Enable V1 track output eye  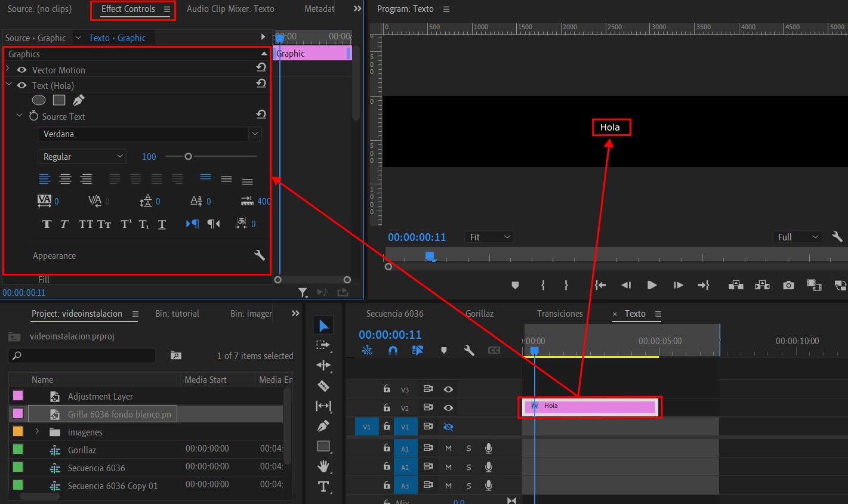point(448,427)
